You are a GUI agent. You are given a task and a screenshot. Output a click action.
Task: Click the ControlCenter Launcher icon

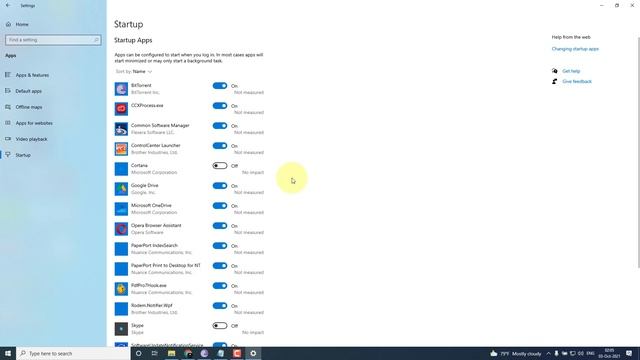point(121,149)
